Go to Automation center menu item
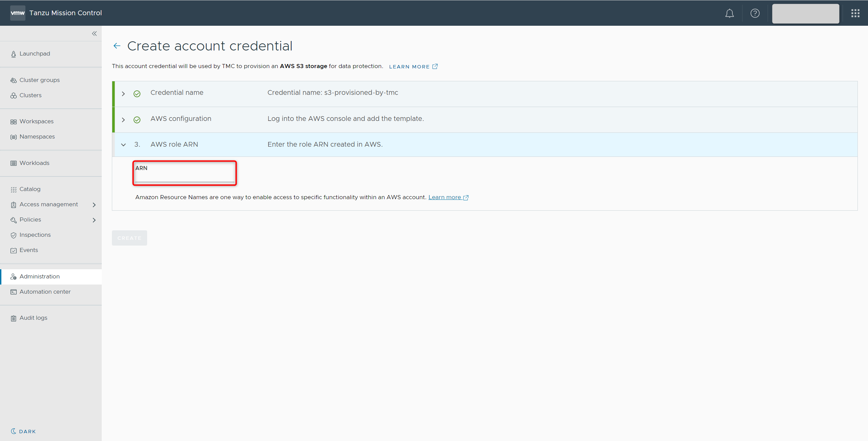868x441 pixels. point(45,292)
